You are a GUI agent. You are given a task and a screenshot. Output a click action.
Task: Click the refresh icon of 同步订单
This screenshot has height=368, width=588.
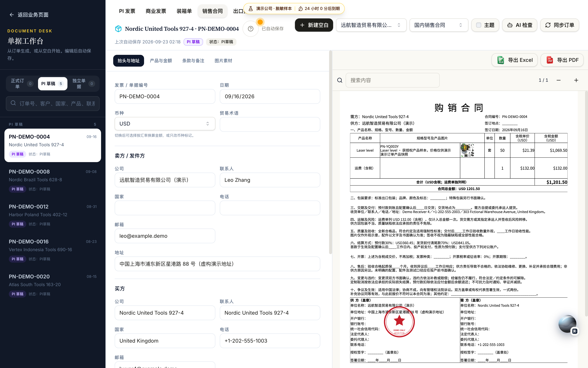pyautogui.click(x=548, y=25)
